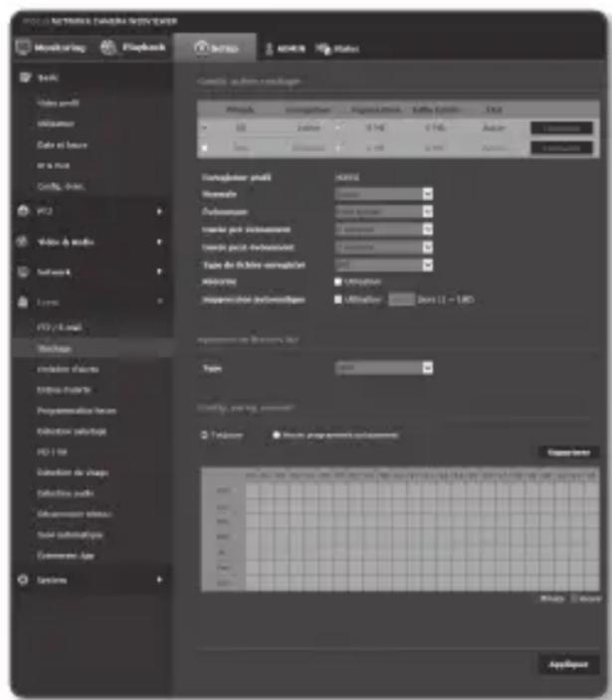Viewport: 612px width, 700px height.
Task: Click the Network section icon
Action: (22, 271)
